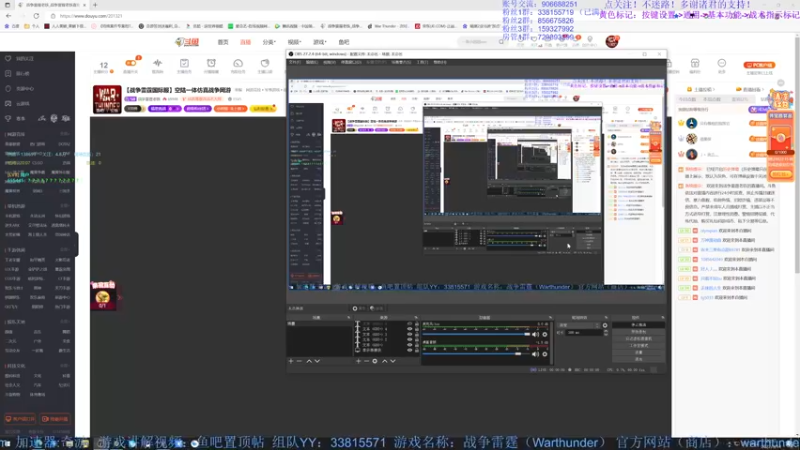
Task: Open OBS 视图(V) menu
Action: (330, 62)
